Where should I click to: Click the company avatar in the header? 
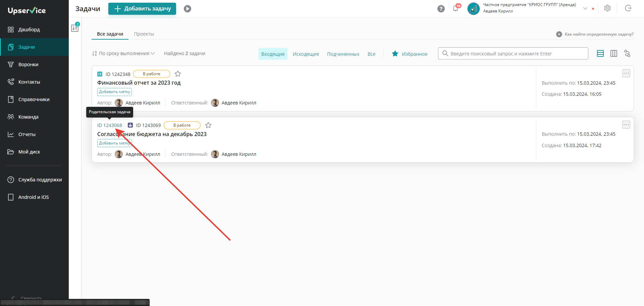pos(474,9)
